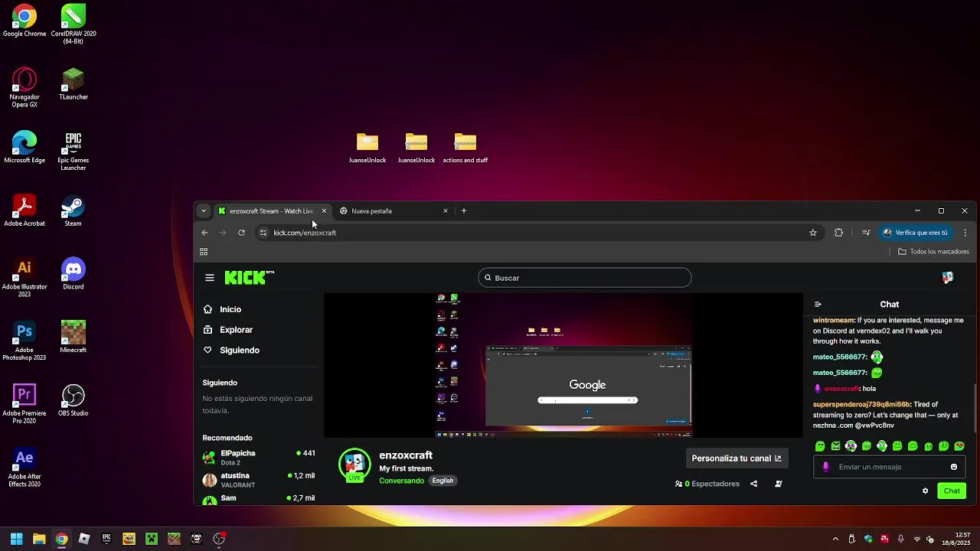Viewport: 980px width, 551px height.
Task: Click the live stream video preview
Action: click(x=563, y=367)
